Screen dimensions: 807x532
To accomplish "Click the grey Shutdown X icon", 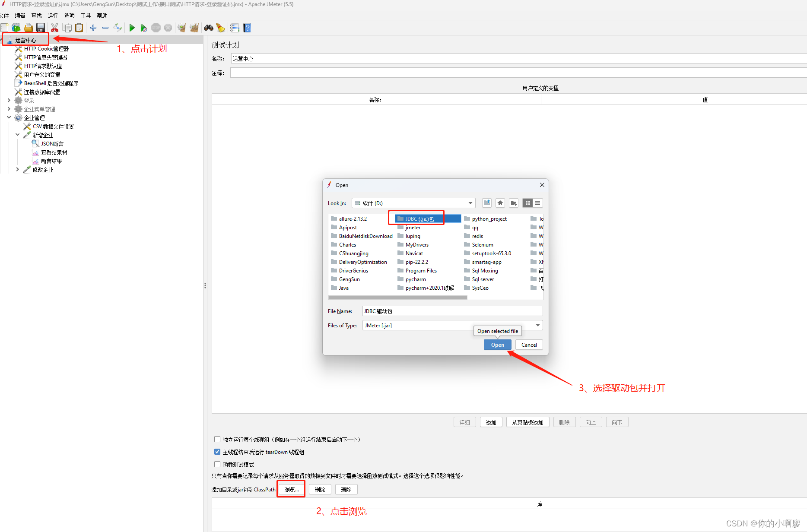I will coord(168,28).
